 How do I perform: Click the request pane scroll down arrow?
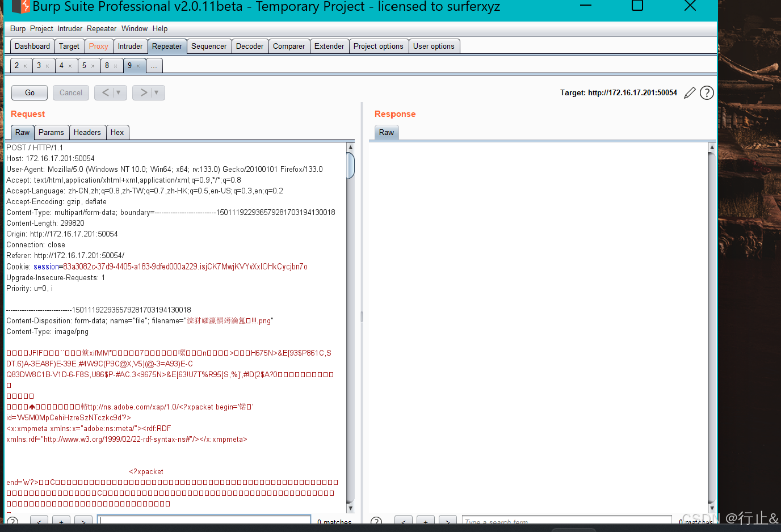click(350, 508)
